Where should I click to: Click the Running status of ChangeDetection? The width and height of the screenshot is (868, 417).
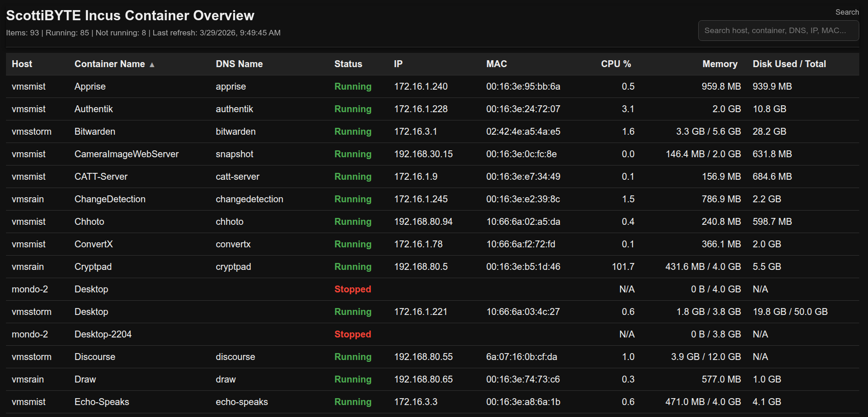click(x=352, y=199)
